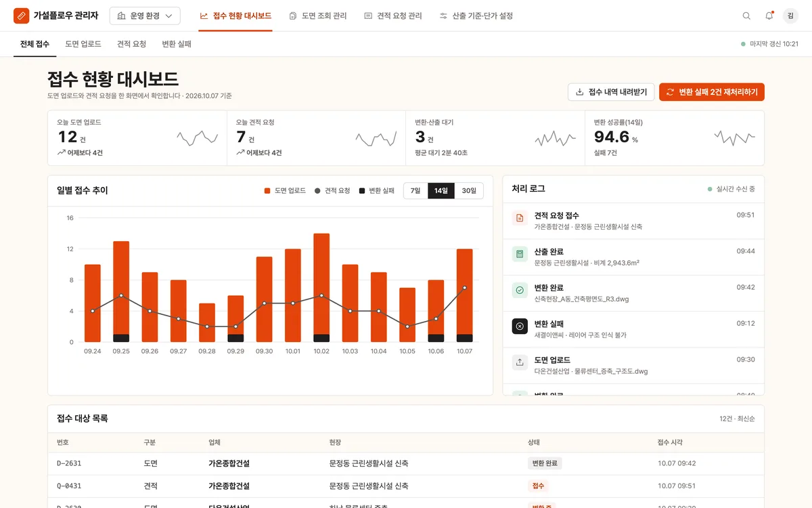The width and height of the screenshot is (812, 508).
Task: Open 변환 실패 log entry title
Action: [549, 324]
